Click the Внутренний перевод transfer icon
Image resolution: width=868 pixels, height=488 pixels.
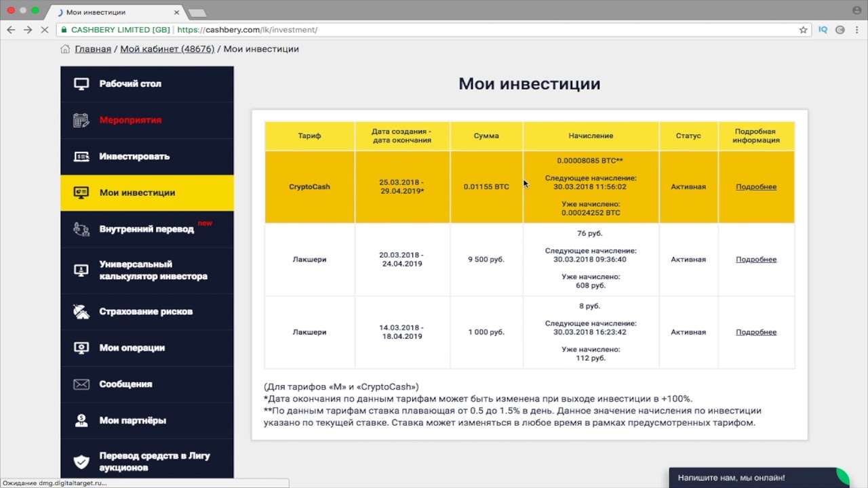(x=81, y=229)
